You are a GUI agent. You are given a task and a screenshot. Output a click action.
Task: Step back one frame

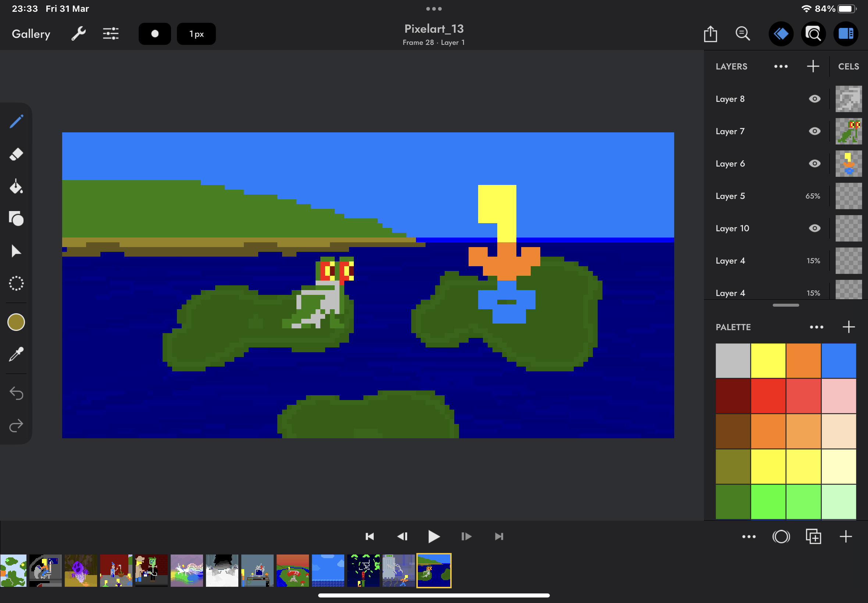[402, 536]
